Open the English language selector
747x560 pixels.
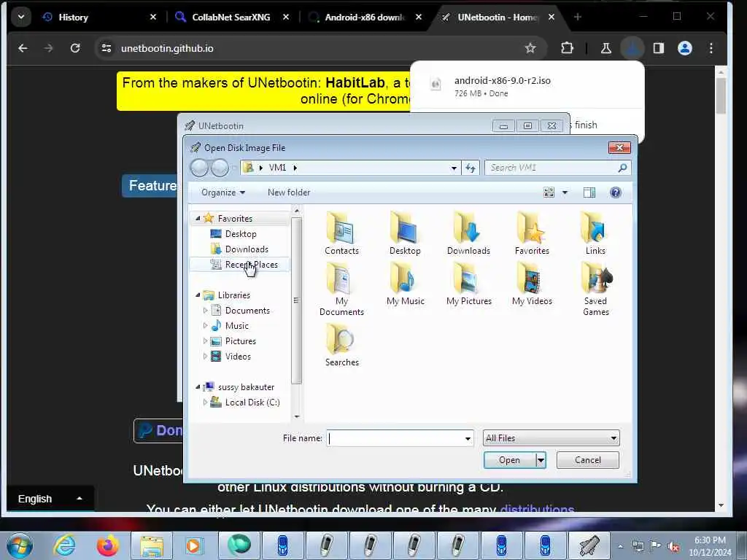coord(50,499)
